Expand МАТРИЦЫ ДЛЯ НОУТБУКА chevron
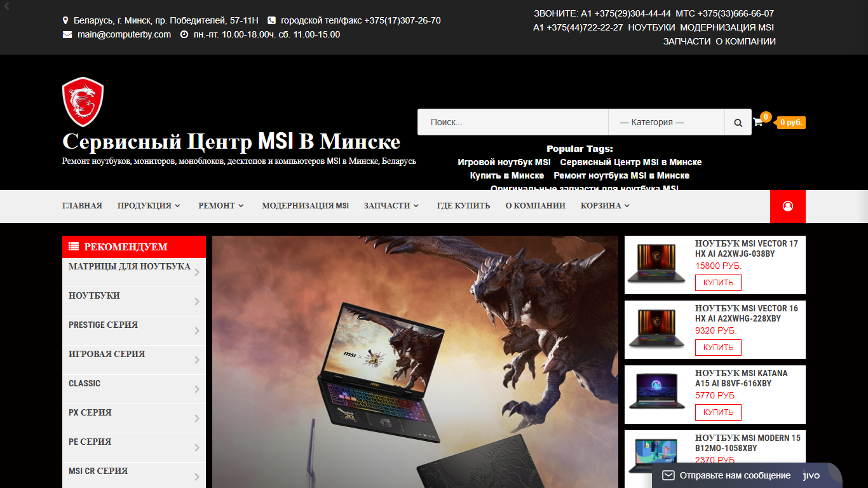Image resolution: width=868 pixels, height=488 pixels. 197,273
